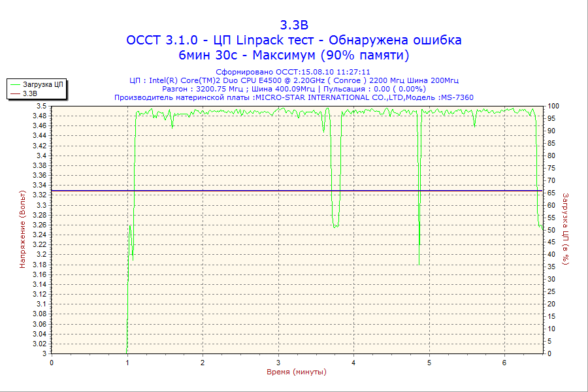Viewport: 588px width, 392px height.
Task: Click the 4 minute tick label on the time axis
Action: pos(353,363)
